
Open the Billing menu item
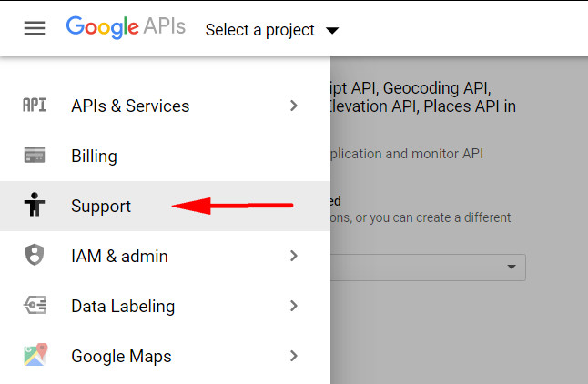pos(165,156)
